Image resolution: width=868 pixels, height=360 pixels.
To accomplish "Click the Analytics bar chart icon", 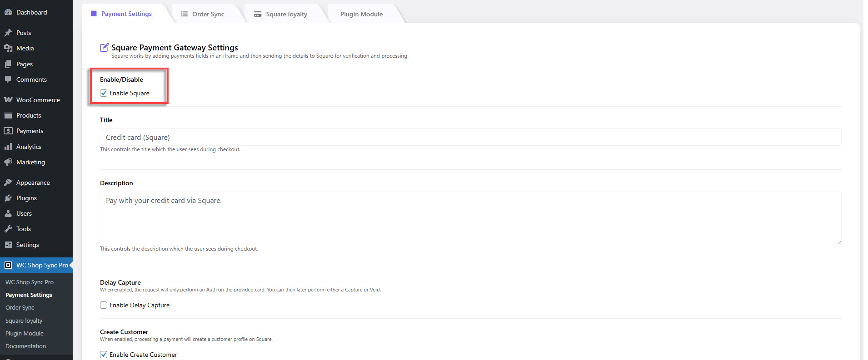I will [8, 147].
